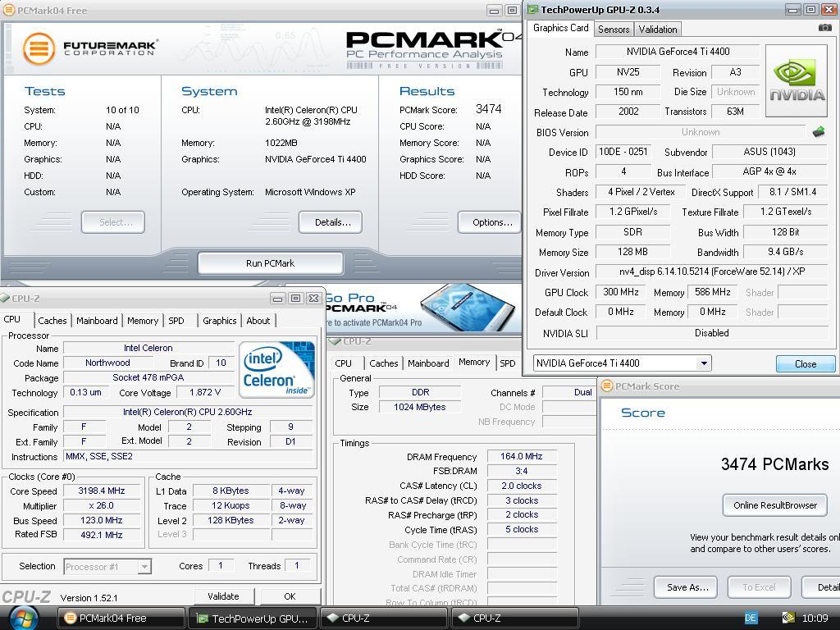The image size is (840, 630).
Task: Click the Save As... button in PCMark Score
Action: 687,587
